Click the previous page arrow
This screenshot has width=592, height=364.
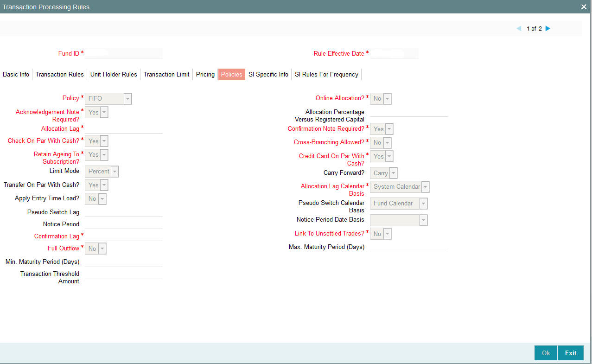pyautogui.click(x=519, y=28)
